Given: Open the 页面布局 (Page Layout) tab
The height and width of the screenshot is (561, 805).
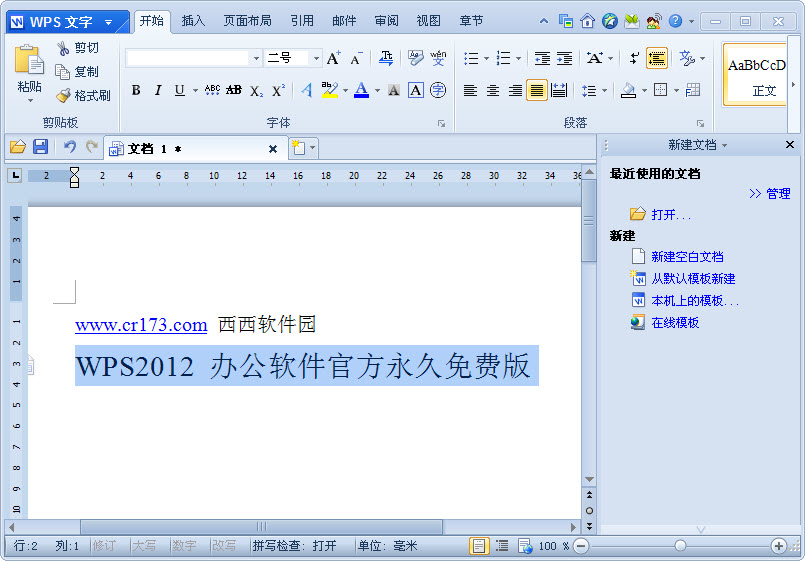Looking at the screenshot, I should point(247,21).
